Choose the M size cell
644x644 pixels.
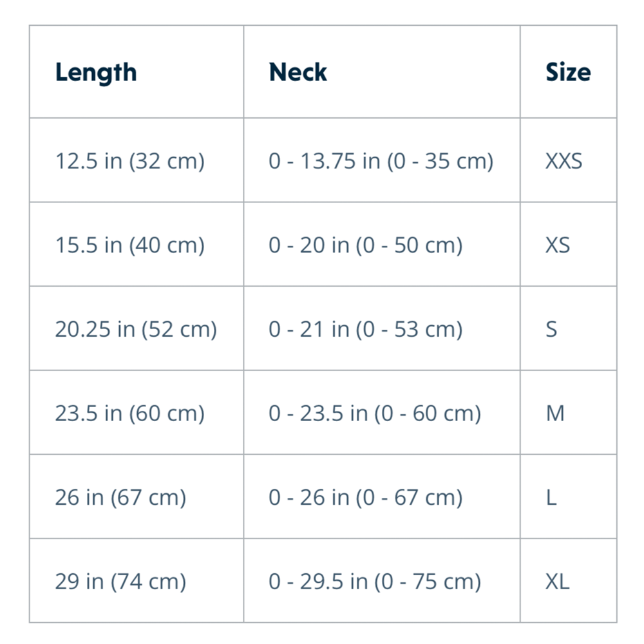pos(555,413)
